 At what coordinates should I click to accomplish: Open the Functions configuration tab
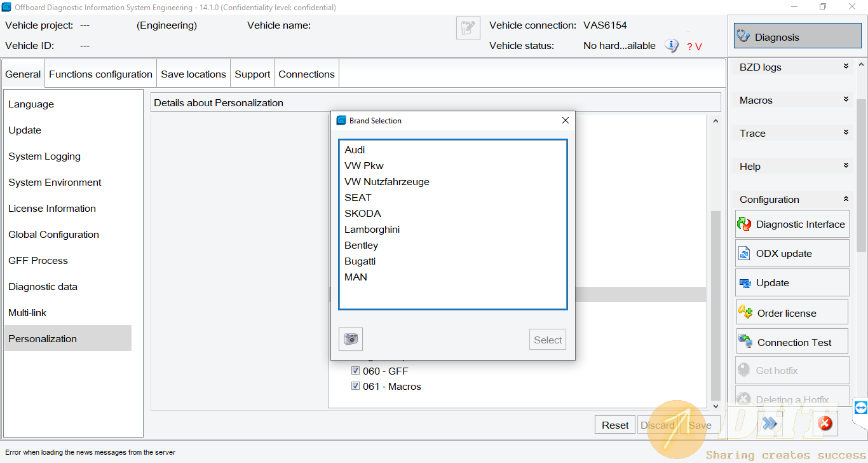100,74
